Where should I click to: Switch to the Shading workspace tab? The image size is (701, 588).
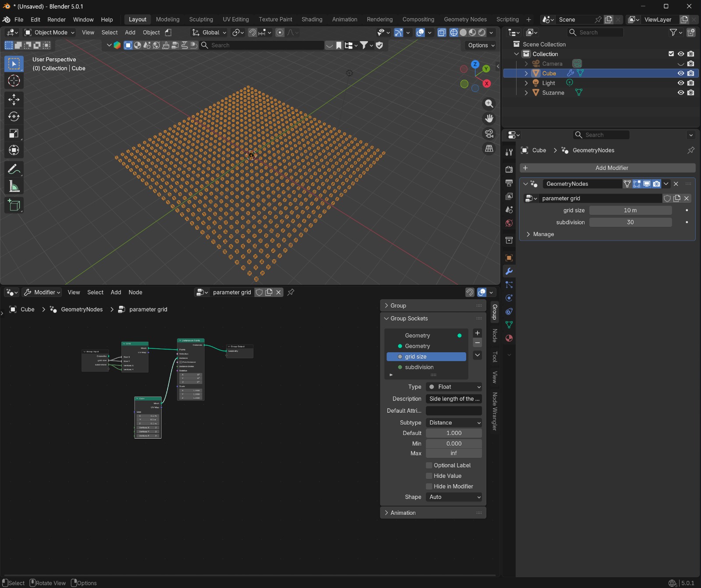(x=312, y=19)
